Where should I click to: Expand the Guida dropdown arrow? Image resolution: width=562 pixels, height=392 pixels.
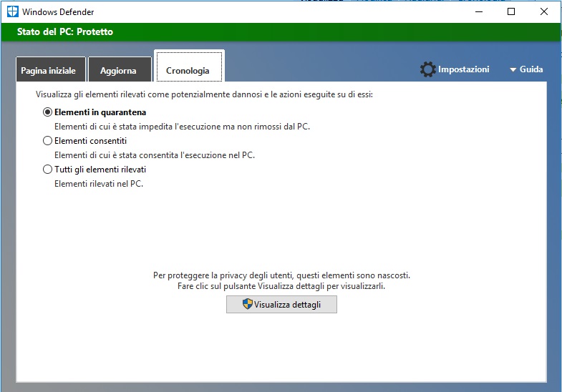[x=513, y=70]
